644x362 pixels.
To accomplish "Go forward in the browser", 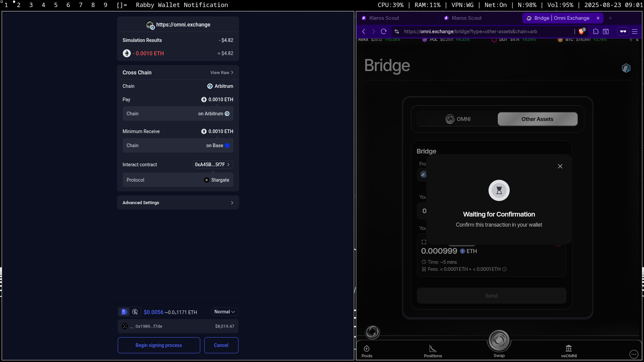I will pyautogui.click(x=374, y=32).
